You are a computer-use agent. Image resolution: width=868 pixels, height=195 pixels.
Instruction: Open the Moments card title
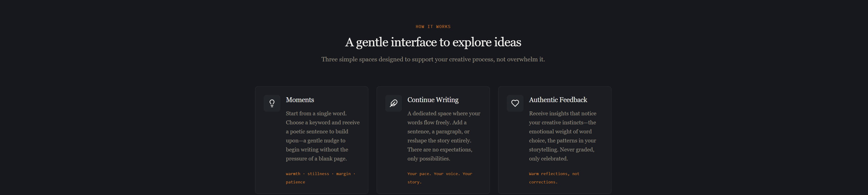pyautogui.click(x=300, y=100)
